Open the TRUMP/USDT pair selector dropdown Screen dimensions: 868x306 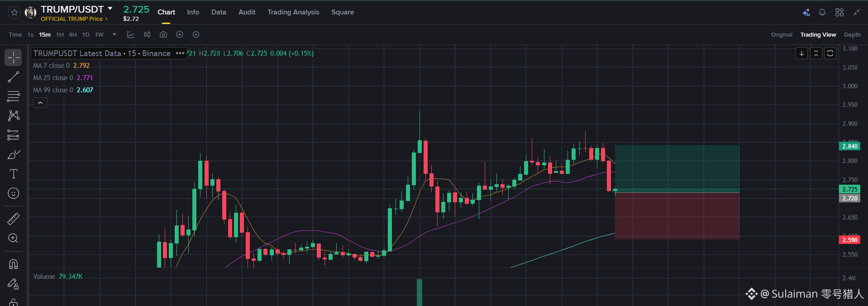[x=110, y=9]
